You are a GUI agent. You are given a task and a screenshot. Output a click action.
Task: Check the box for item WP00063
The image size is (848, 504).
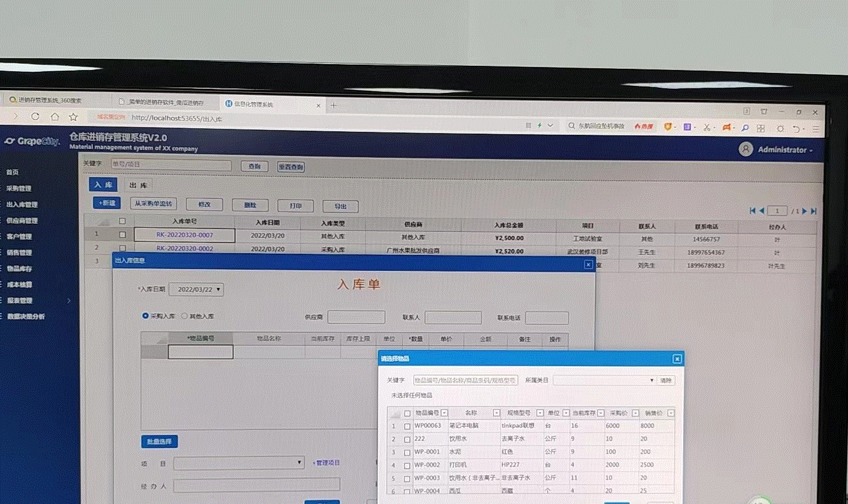(x=407, y=426)
